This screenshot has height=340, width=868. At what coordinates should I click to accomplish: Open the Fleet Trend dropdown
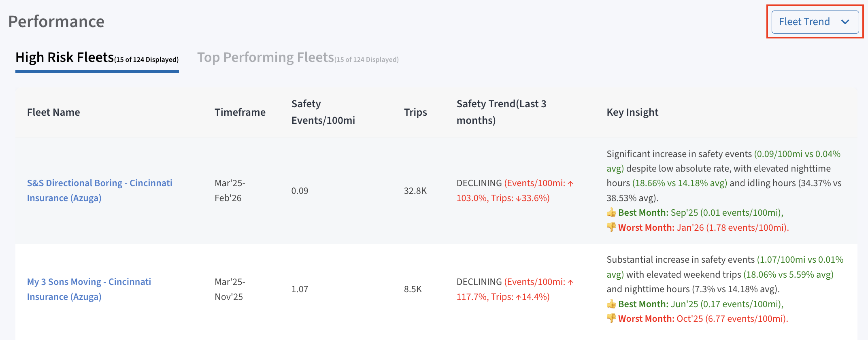[804, 22]
